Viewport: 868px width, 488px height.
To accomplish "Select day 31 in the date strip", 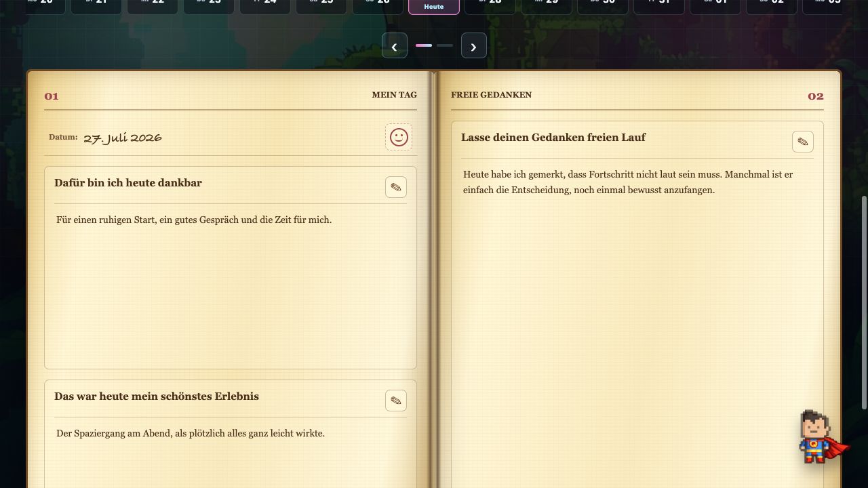I will (658, 6).
